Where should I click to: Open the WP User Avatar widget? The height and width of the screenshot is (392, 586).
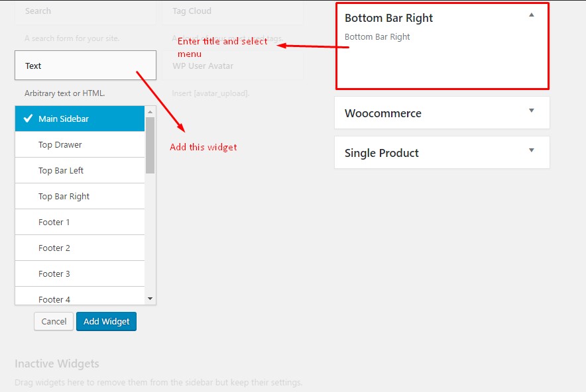coord(233,66)
